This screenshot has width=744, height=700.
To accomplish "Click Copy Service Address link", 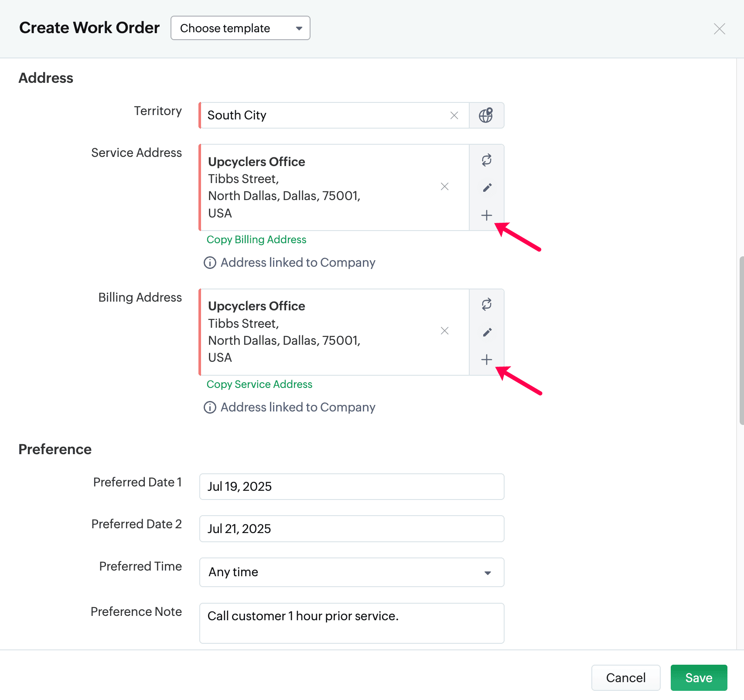I will 259,384.
